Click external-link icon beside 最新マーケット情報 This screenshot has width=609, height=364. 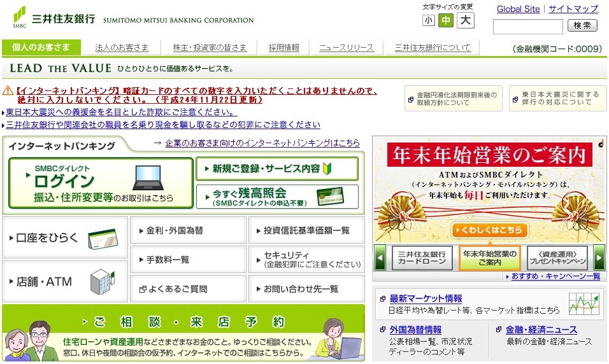(383, 299)
